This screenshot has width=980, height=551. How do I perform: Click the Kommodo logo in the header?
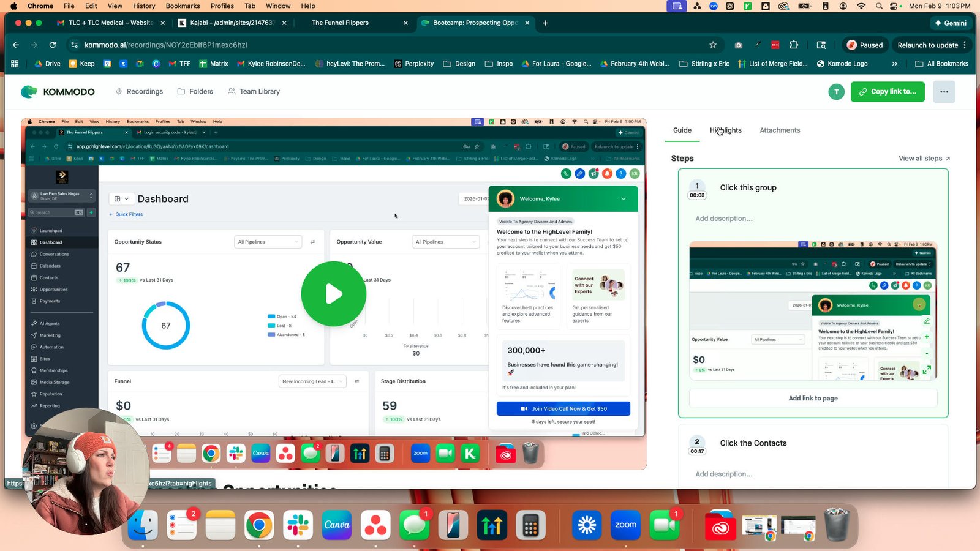click(x=58, y=92)
